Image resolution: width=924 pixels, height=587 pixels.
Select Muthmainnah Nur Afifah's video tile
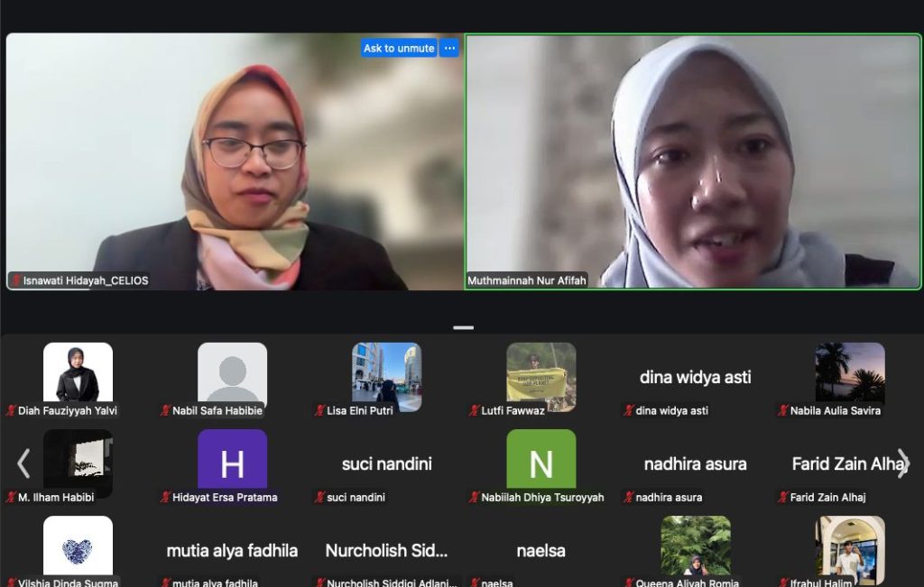pyautogui.click(x=693, y=162)
